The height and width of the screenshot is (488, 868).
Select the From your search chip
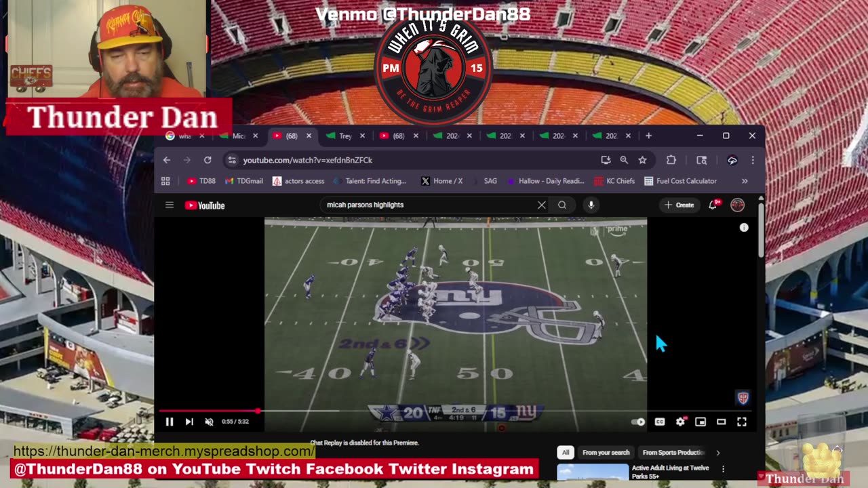[606, 452]
